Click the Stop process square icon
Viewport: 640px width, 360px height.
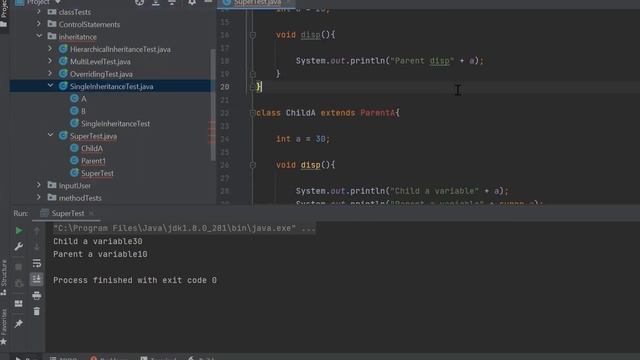coord(19,267)
